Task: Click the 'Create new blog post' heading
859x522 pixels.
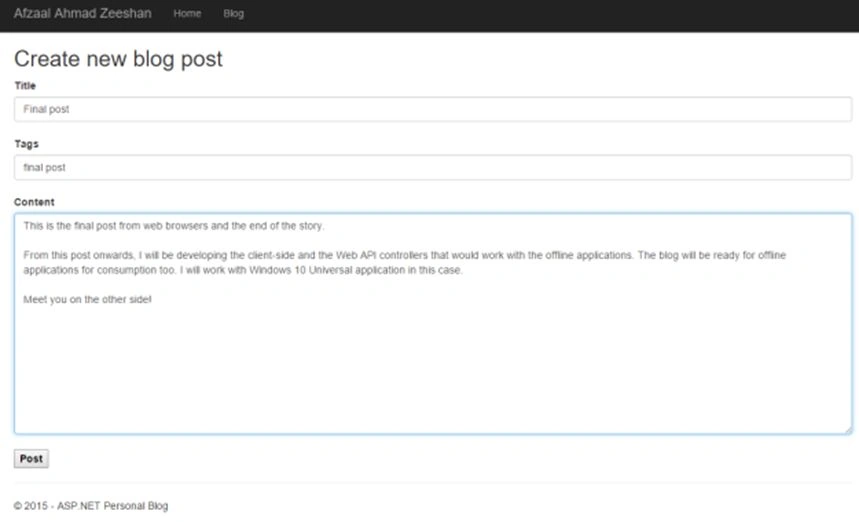Action: (118, 59)
